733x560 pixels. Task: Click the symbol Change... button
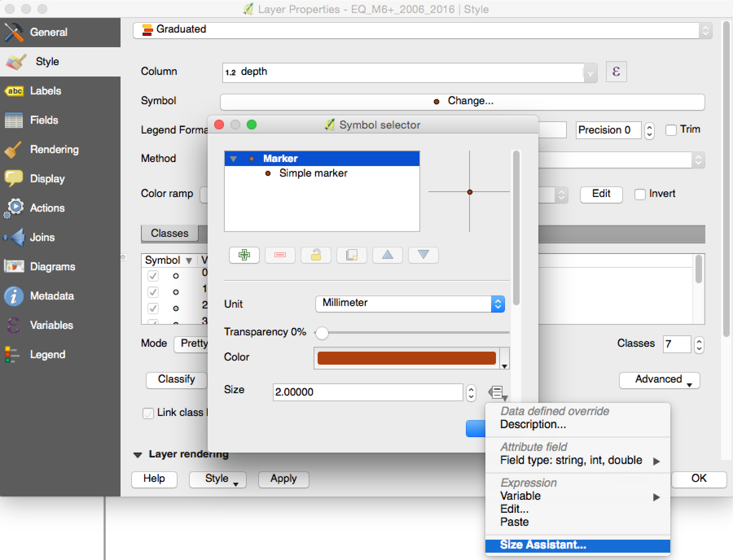463,102
